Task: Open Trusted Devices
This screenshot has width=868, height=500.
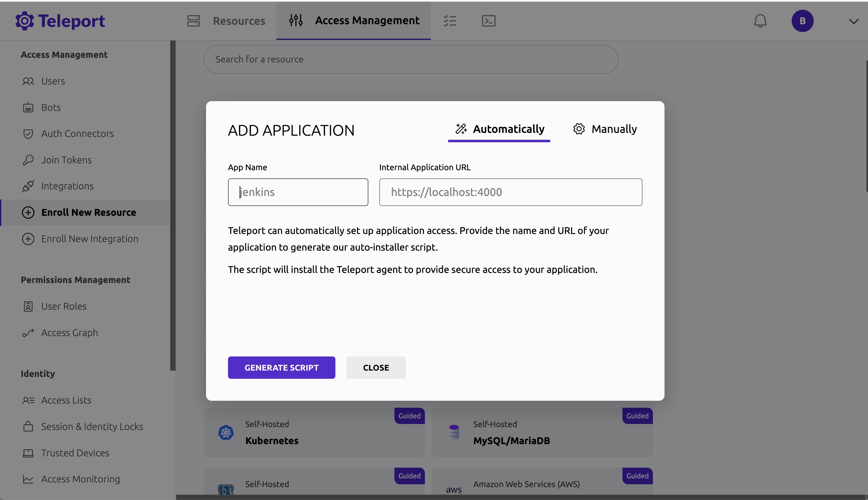Action: pos(85,453)
